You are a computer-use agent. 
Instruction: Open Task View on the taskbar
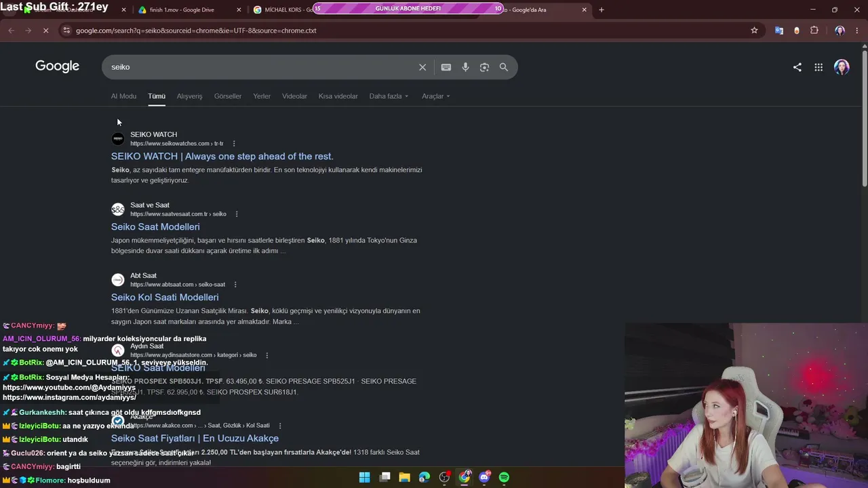click(x=385, y=477)
